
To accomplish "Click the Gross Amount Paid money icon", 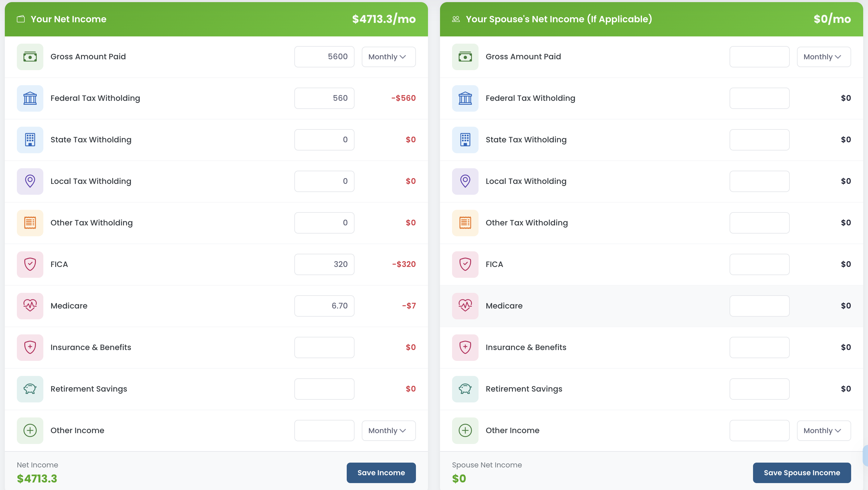I will click(x=30, y=57).
